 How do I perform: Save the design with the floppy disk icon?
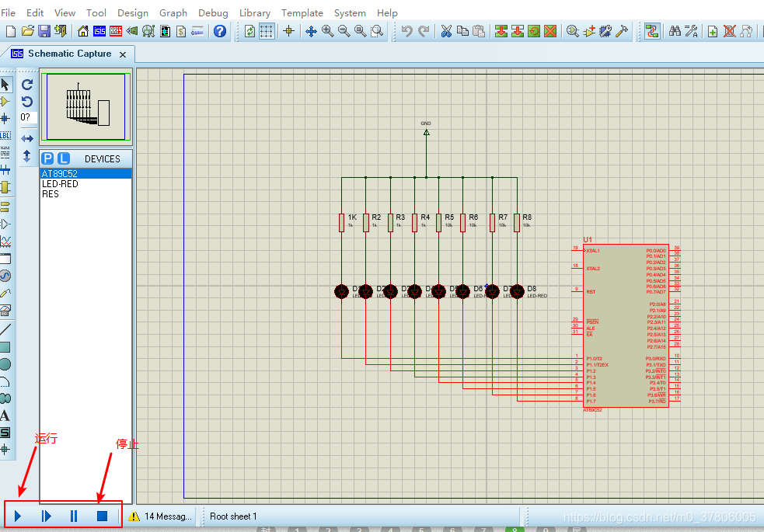coord(44,32)
